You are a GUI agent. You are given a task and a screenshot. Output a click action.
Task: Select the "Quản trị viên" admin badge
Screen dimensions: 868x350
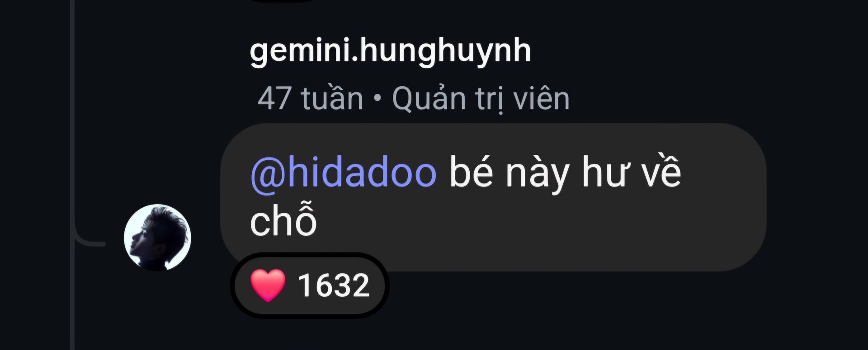coord(481,98)
